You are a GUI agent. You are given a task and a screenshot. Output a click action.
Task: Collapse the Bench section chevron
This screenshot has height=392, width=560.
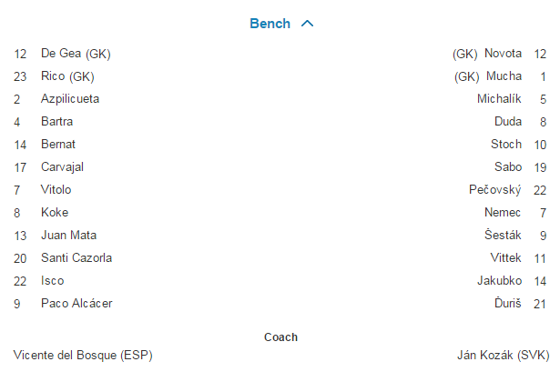tap(307, 24)
